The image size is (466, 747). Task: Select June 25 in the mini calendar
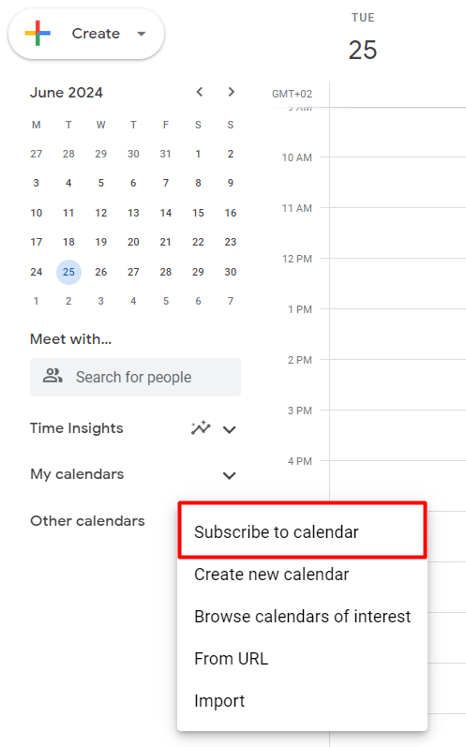69,272
